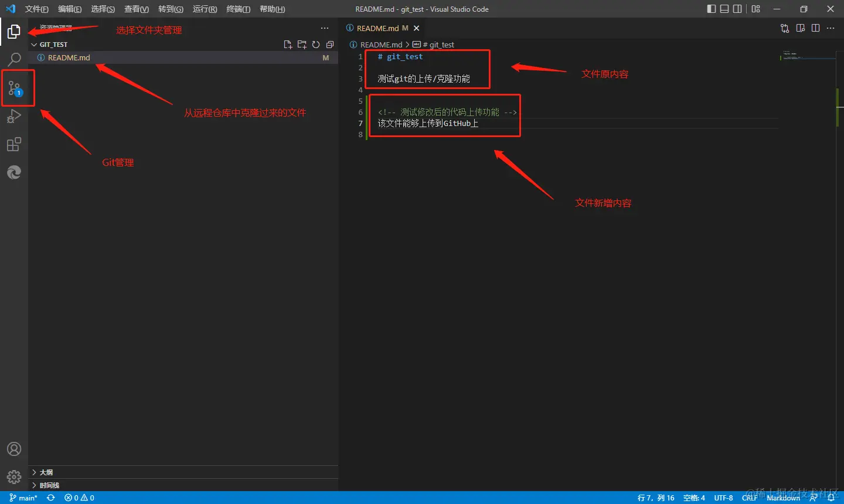Open the Run and Debug view

point(14,116)
